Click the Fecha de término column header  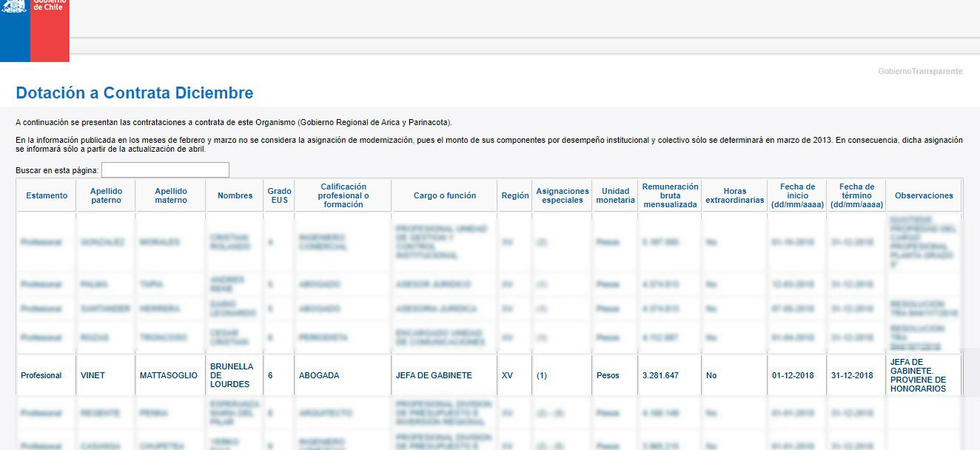[x=856, y=195]
